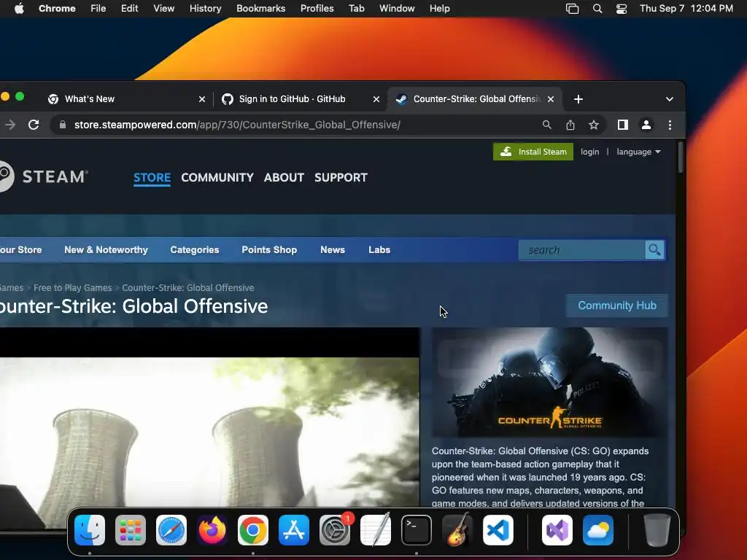Open a new Chrome tab
This screenshot has height=560, width=747.
578,99
